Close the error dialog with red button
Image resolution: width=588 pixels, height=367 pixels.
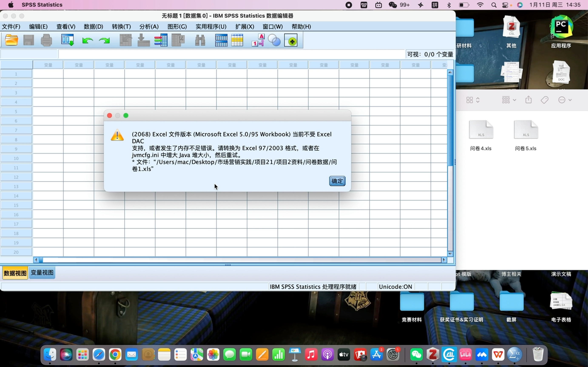110,116
